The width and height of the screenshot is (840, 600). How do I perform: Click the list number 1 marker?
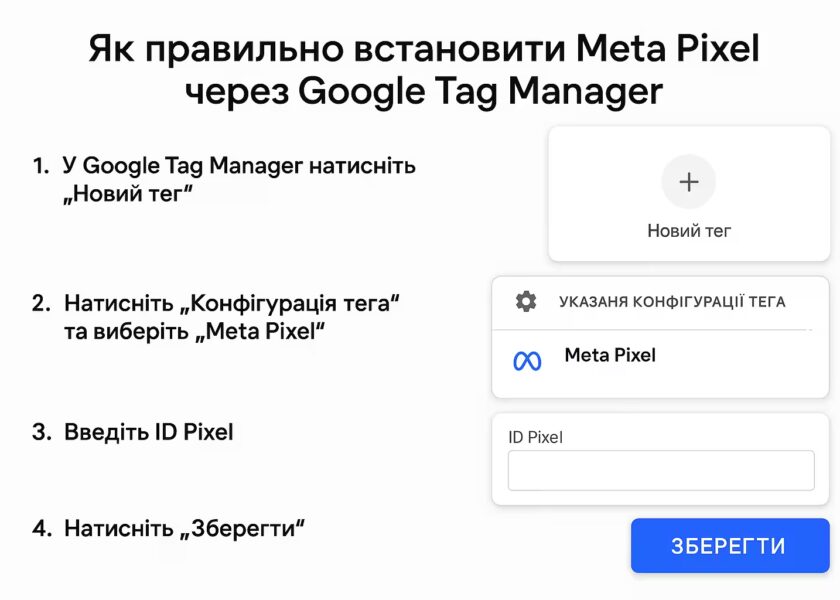coord(41,166)
